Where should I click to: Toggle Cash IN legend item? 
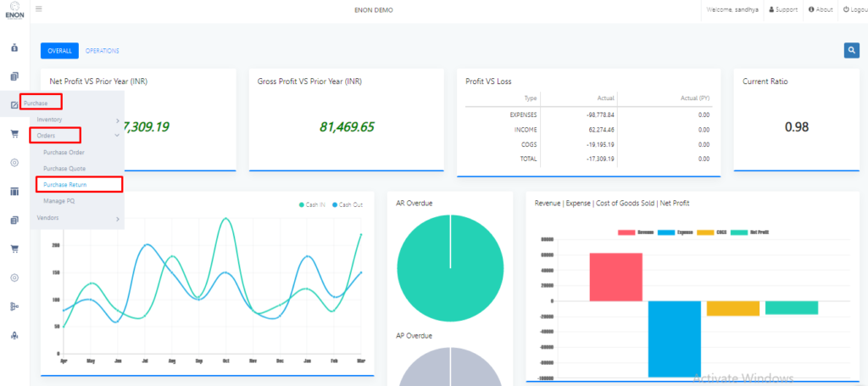pyautogui.click(x=312, y=205)
